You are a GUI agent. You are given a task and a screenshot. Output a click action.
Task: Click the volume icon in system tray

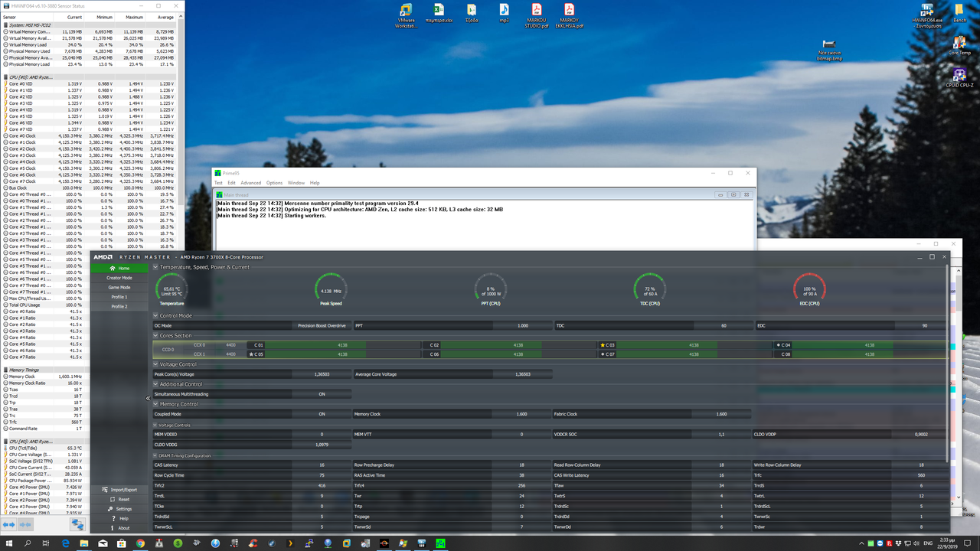coord(916,543)
